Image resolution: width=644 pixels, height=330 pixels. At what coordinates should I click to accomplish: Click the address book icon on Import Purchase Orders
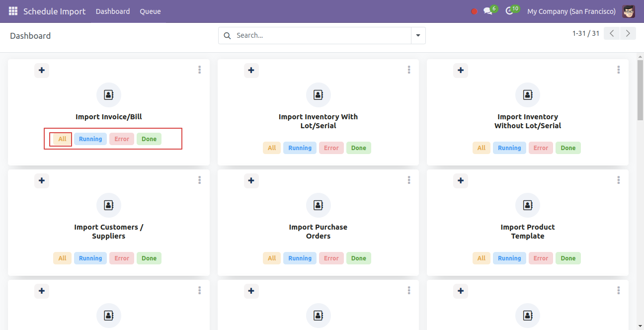(x=319, y=205)
